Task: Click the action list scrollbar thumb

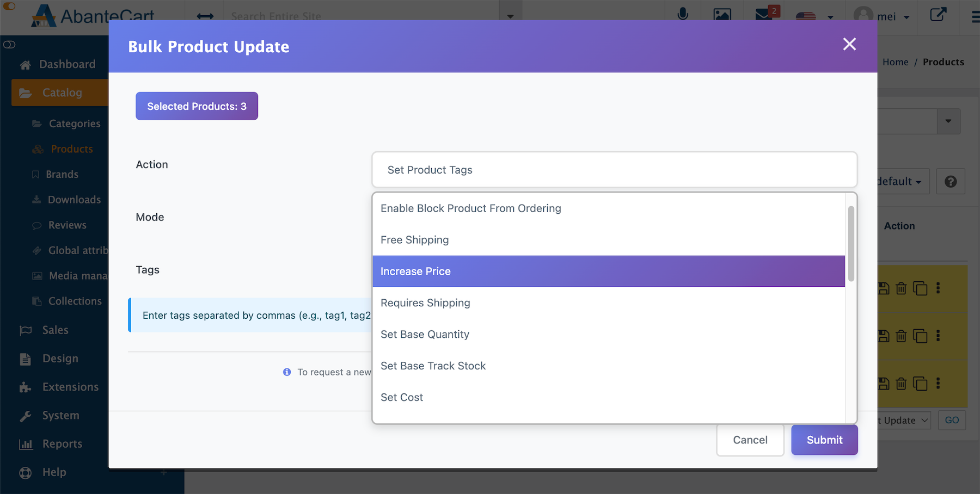Action: [x=850, y=243]
